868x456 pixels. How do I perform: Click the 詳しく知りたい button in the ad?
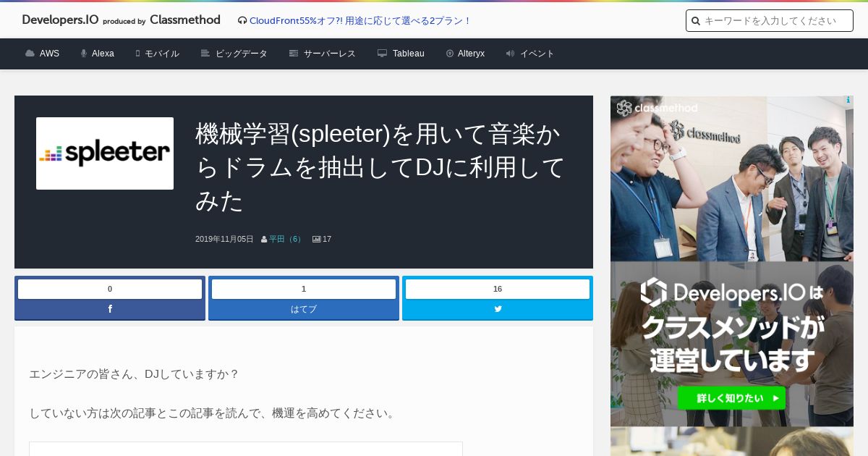pyautogui.click(x=731, y=398)
